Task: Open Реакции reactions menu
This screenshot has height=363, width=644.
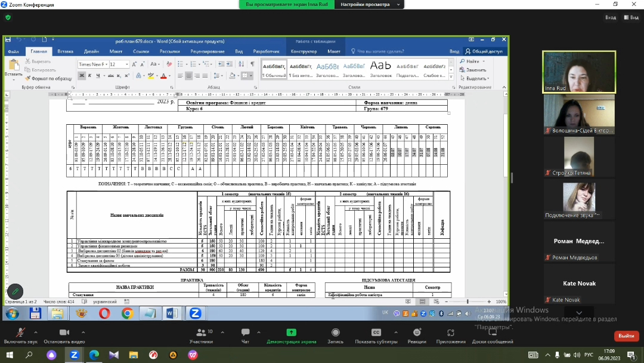Action: point(417,335)
